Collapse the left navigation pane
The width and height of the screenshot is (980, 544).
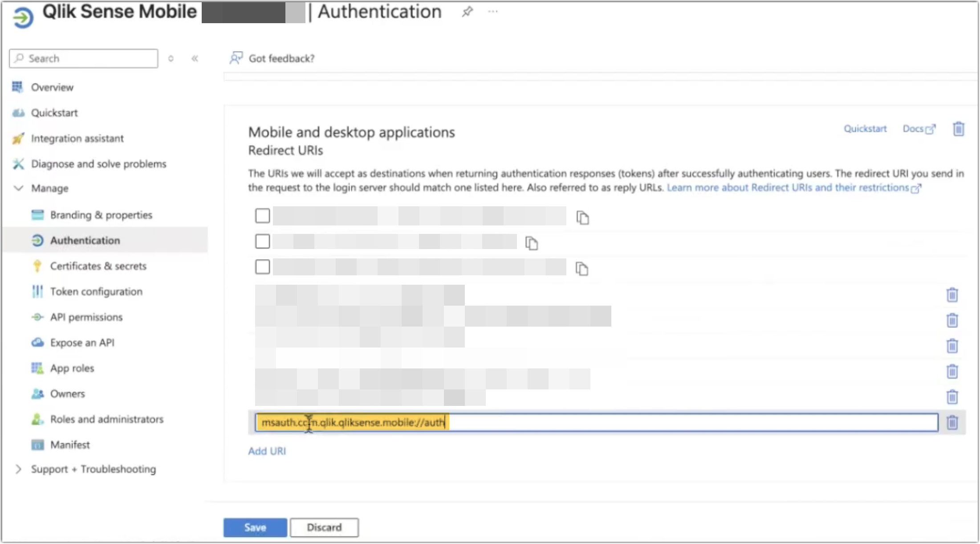[x=195, y=58]
